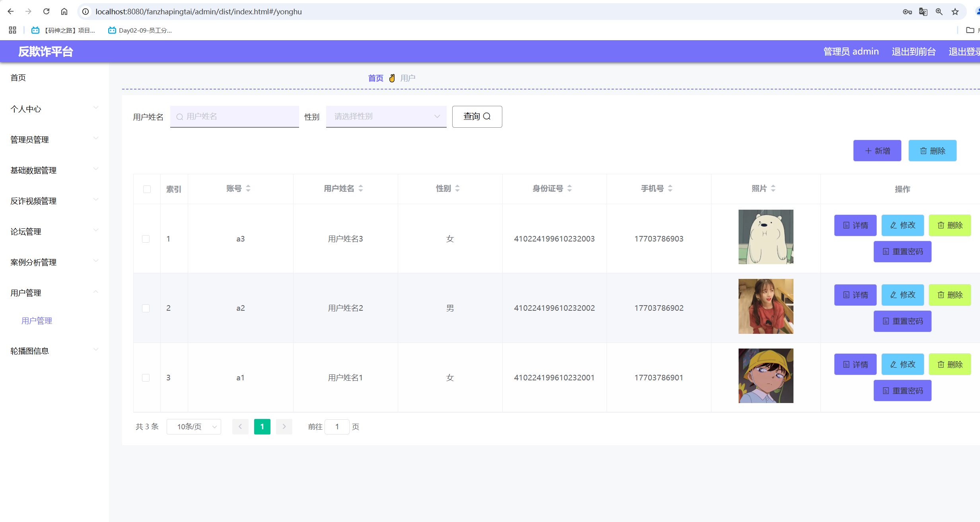Click 首页 breadcrumb link
This screenshot has height=522, width=980.
click(x=375, y=78)
